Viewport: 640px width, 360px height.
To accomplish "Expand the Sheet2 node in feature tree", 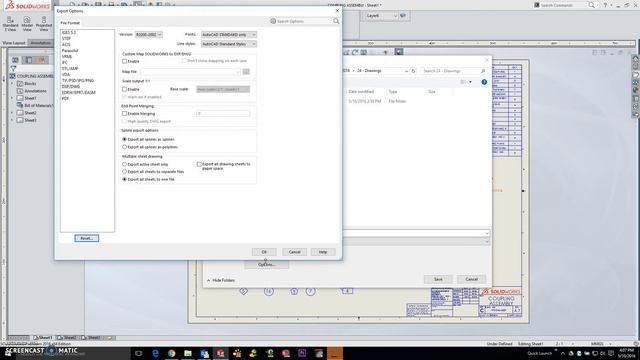I will pos(12,113).
